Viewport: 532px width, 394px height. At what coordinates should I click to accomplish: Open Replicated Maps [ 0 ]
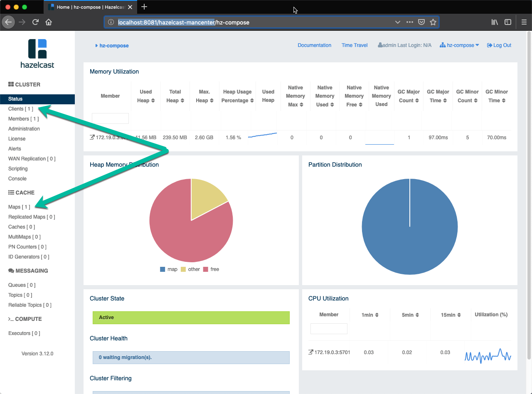click(32, 217)
